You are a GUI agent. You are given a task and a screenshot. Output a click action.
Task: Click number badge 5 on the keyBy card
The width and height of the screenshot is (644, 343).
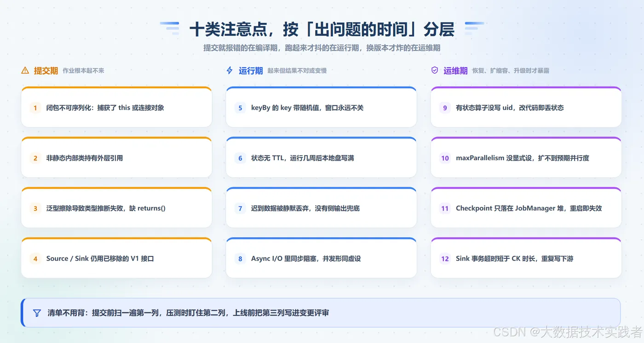(x=240, y=108)
